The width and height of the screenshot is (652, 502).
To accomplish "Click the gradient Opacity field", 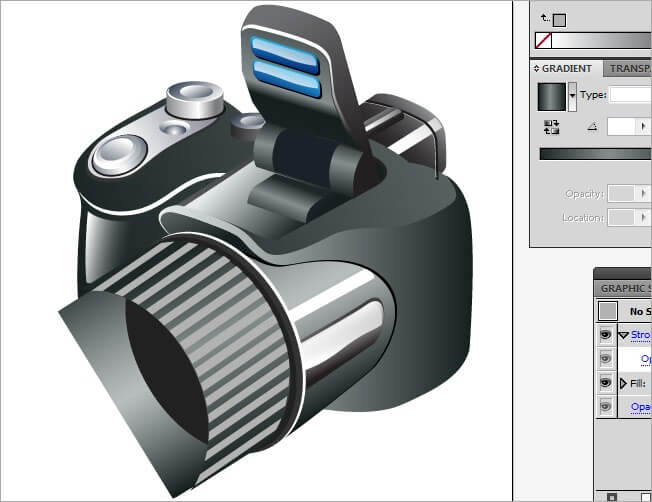I will [622, 194].
